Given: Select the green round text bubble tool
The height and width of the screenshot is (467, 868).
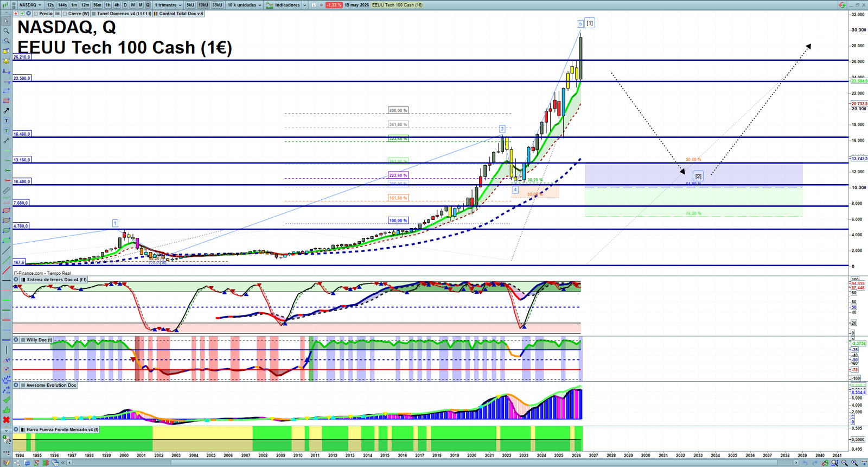Looking at the screenshot, I should (x=6, y=130).
